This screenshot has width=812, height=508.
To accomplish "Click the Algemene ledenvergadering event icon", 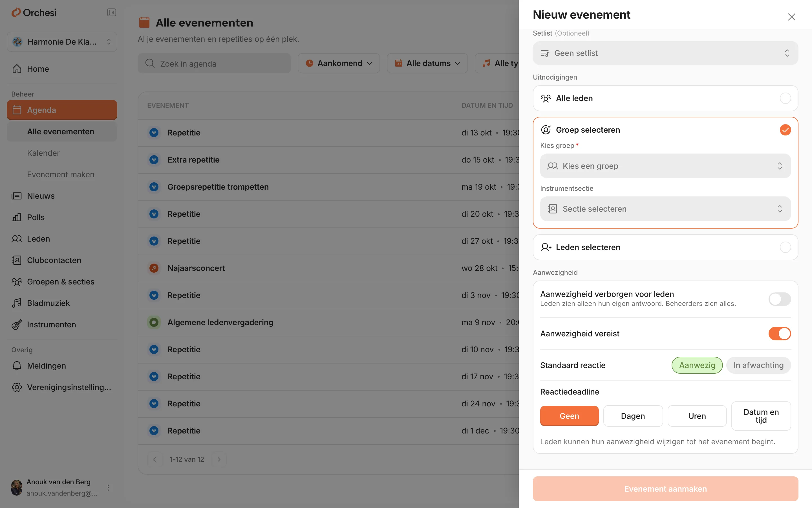I will click(154, 322).
